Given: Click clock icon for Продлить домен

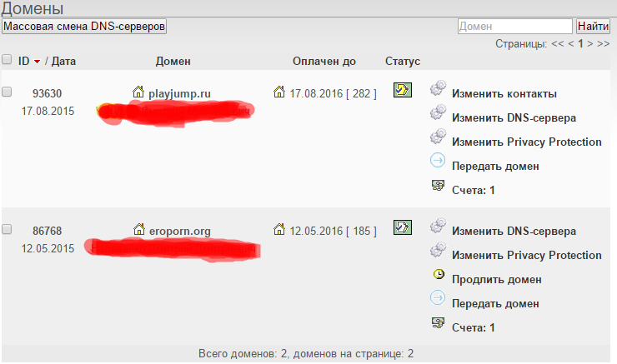Looking at the screenshot, I should 439,274.
